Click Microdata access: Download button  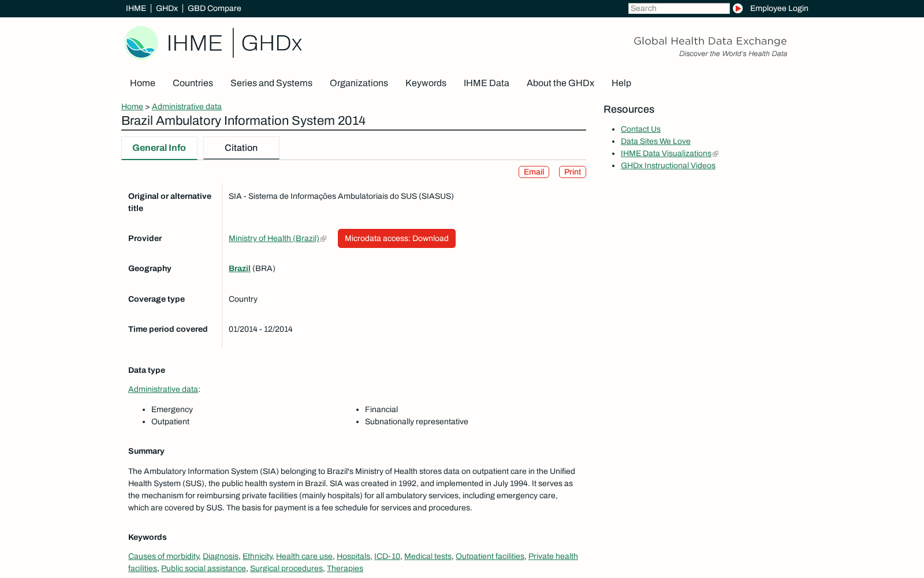(397, 238)
